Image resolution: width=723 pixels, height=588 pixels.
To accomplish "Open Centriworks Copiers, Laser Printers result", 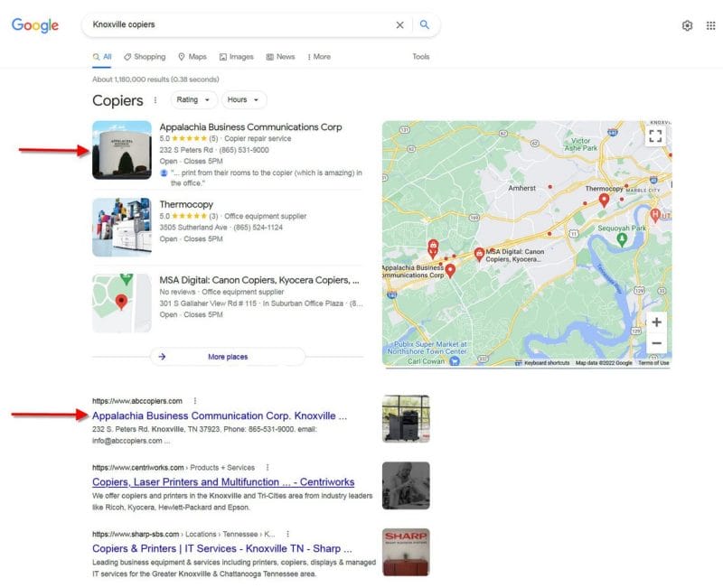I will [x=223, y=482].
